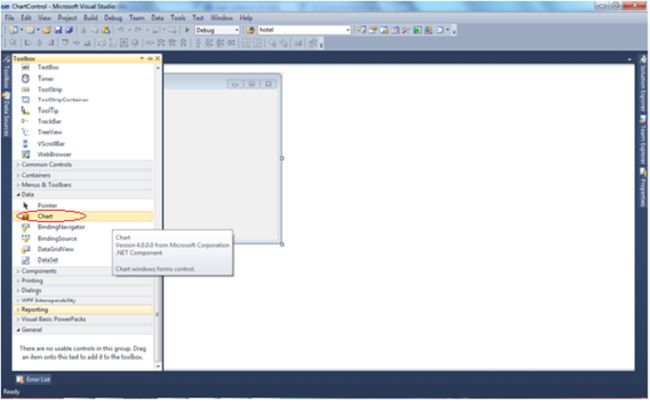
Task: Open the Data menu
Action: pos(158,18)
